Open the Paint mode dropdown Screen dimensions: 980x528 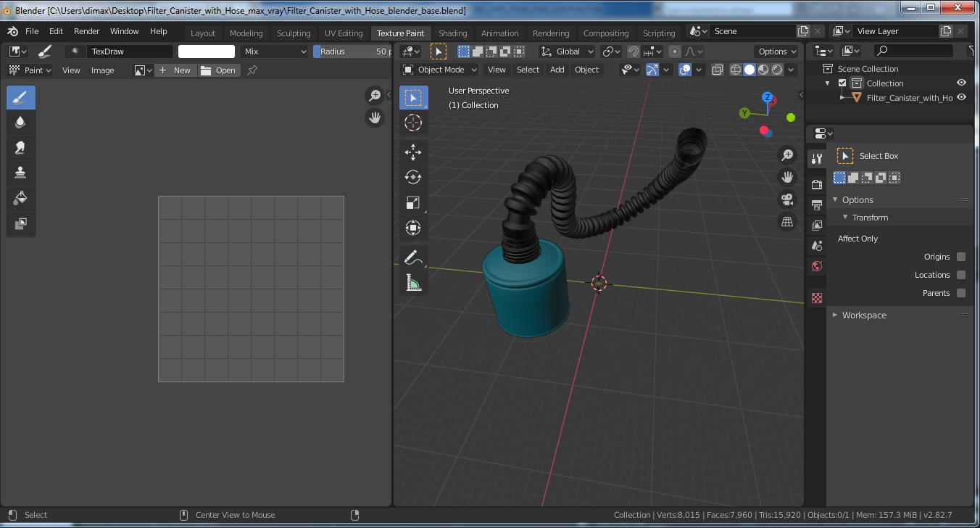click(30, 70)
